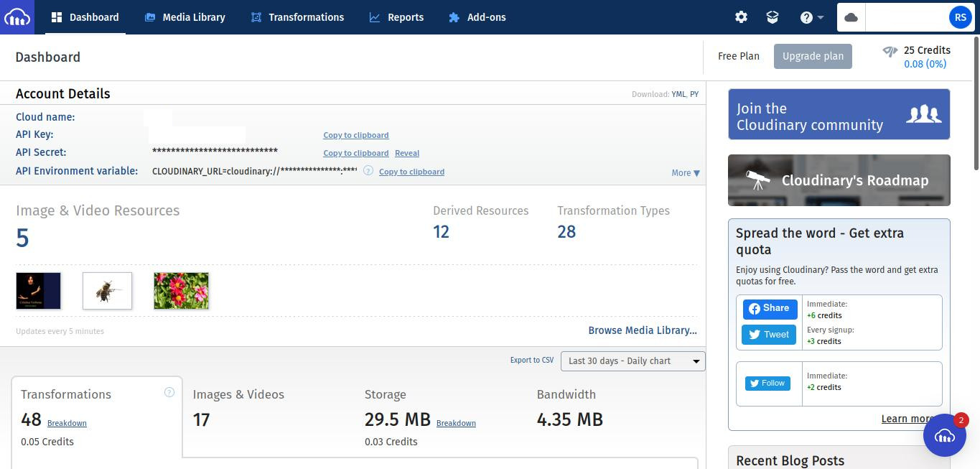The width and height of the screenshot is (980, 469).
Task: Open the Dashboard tab
Action: click(85, 17)
